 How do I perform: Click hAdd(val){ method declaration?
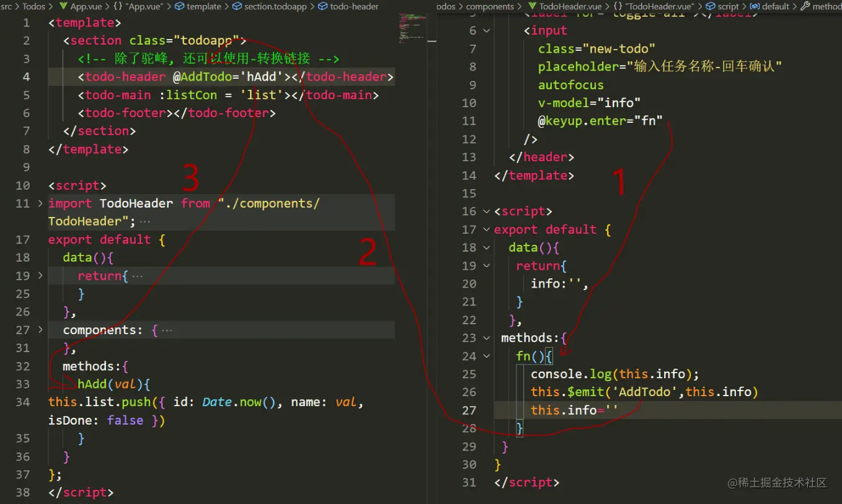point(114,384)
